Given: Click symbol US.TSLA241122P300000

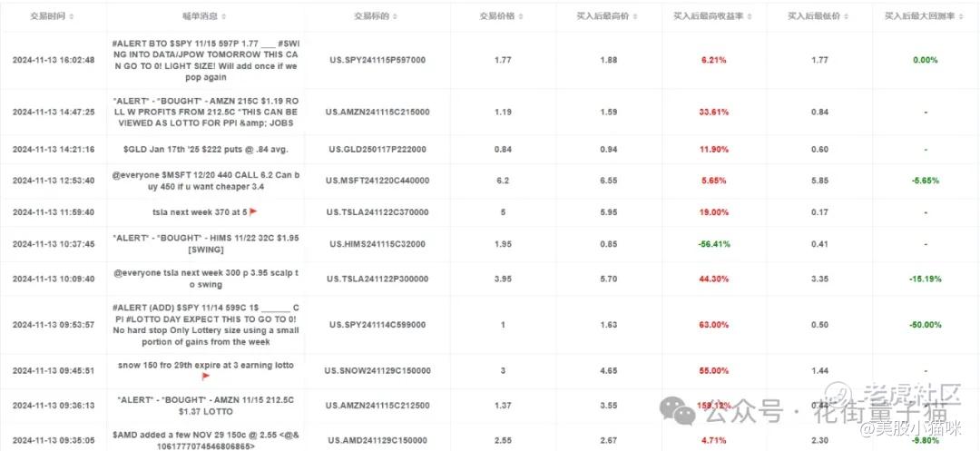Looking at the screenshot, I should (377, 279).
